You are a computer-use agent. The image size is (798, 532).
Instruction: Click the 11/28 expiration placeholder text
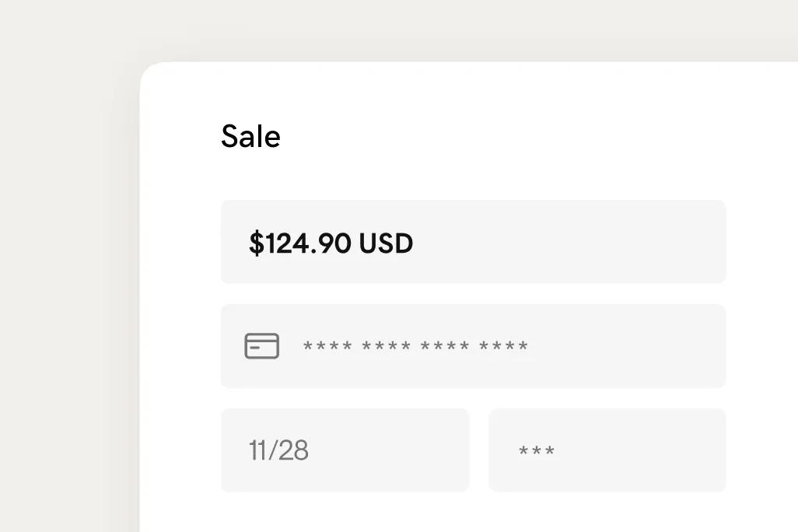(278, 450)
